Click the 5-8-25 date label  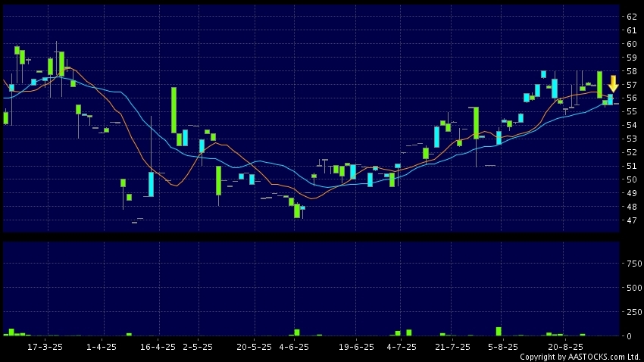click(x=503, y=347)
